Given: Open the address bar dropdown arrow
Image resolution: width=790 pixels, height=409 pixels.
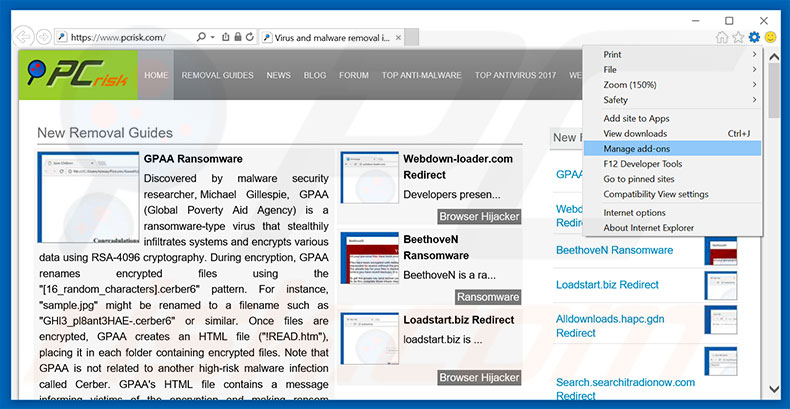Looking at the screenshot, I should 213,37.
